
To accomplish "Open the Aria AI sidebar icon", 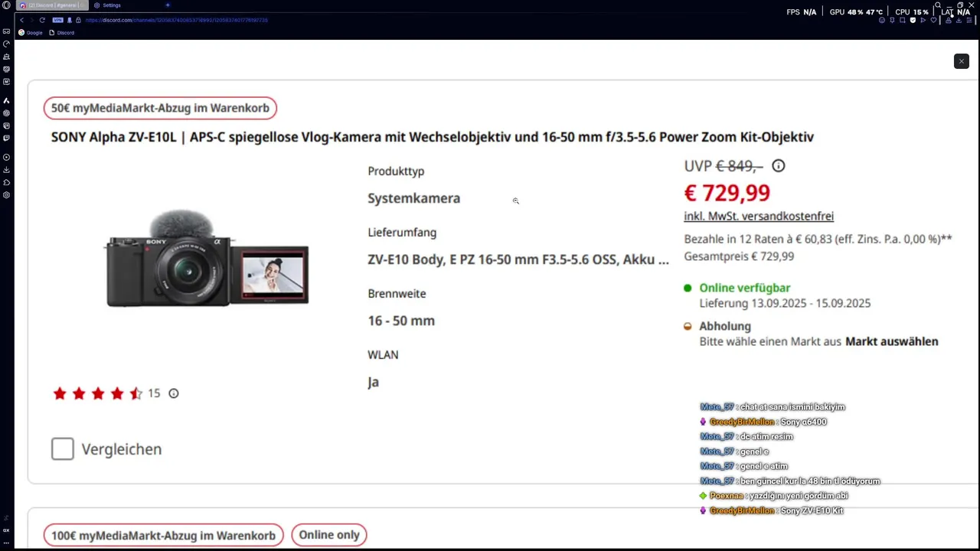I will point(6,100).
